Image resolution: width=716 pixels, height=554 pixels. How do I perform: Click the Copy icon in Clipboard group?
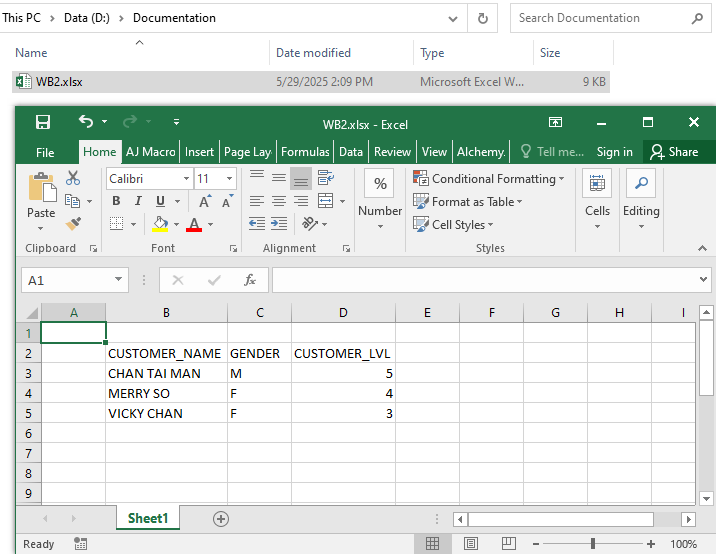73,200
